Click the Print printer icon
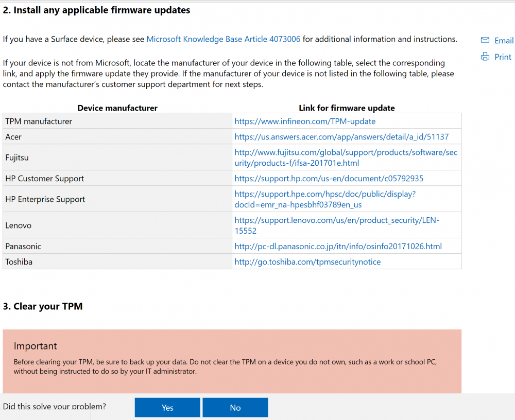Image resolution: width=515 pixels, height=420 pixels. (485, 57)
